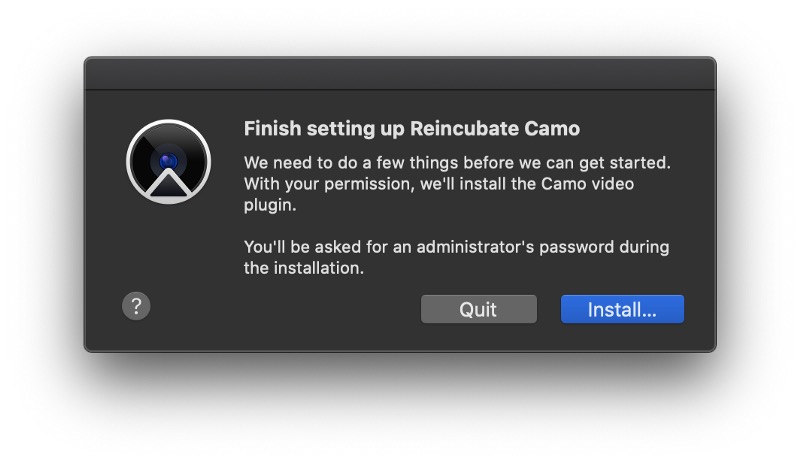The height and width of the screenshot is (463, 800).
Task: Click the Reincubate Camo app icon
Action: [168, 162]
